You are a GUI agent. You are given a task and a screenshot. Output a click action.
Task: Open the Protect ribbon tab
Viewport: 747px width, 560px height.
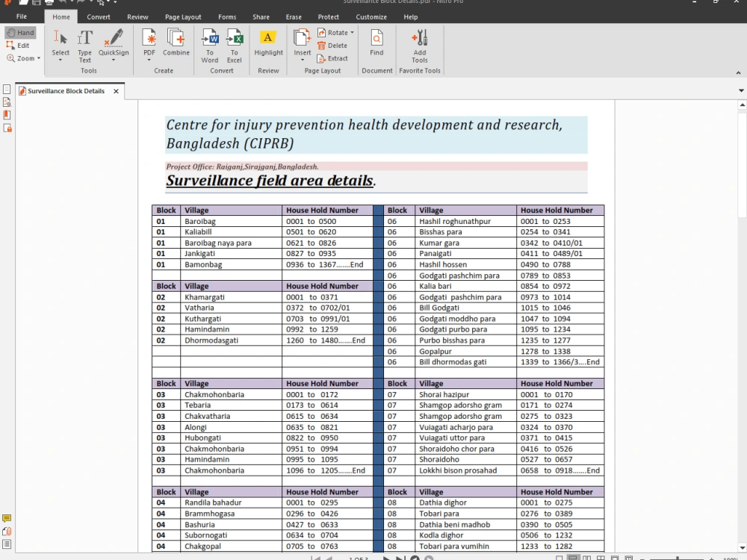(x=328, y=16)
